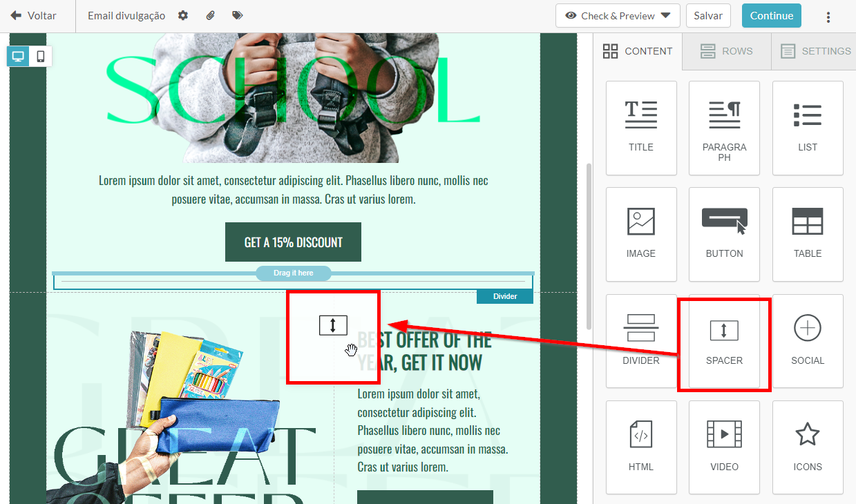Select the Image content block
The width and height of the screenshot is (856, 504).
641,234
